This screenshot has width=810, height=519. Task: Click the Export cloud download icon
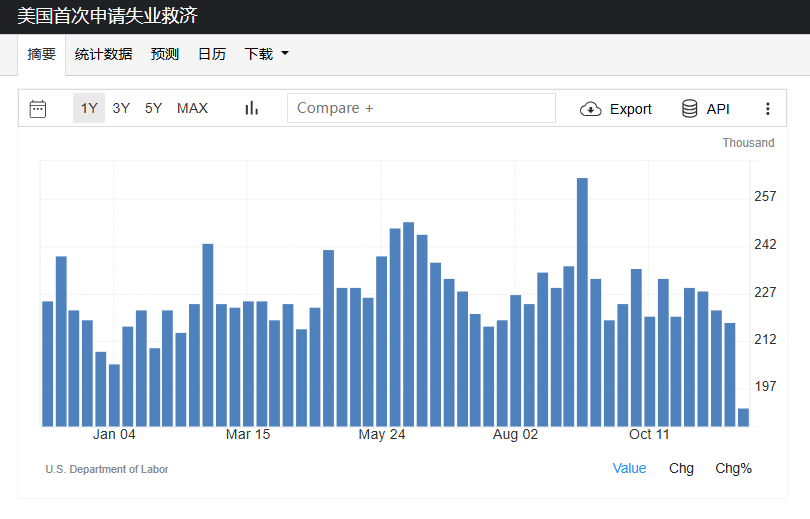pyautogui.click(x=591, y=109)
